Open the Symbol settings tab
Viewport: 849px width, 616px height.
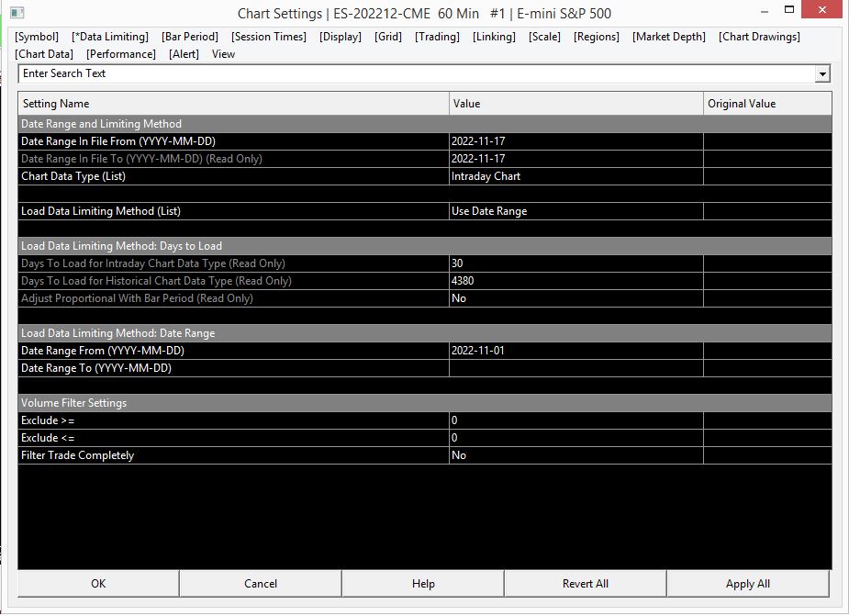click(37, 37)
